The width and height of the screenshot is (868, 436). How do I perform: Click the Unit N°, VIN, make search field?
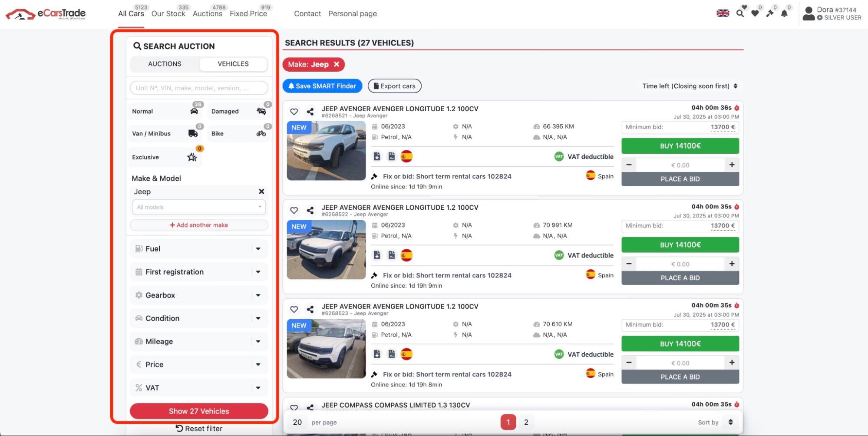(199, 88)
